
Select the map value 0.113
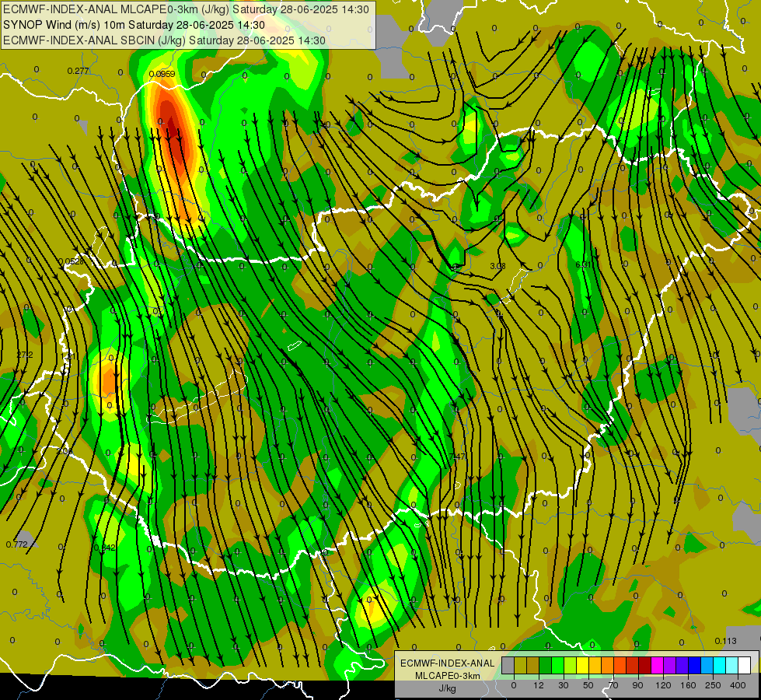(x=725, y=641)
